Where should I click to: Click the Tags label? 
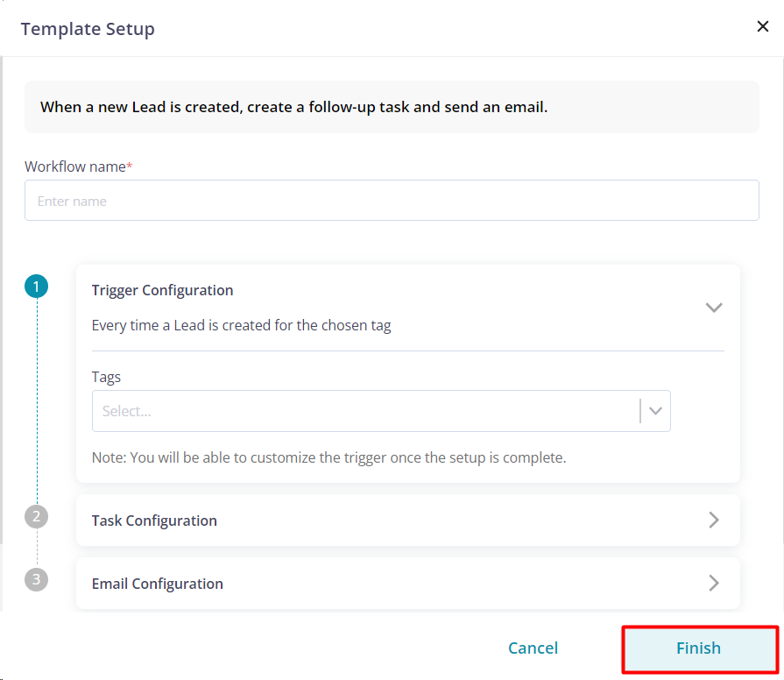pyautogui.click(x=107, y=377)
